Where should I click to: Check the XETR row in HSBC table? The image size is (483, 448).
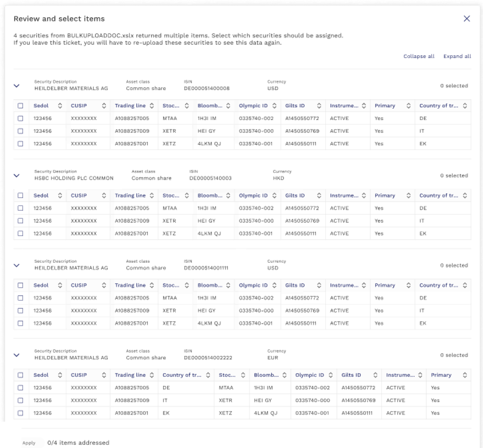pyautogui.click(x=20, y=221)
